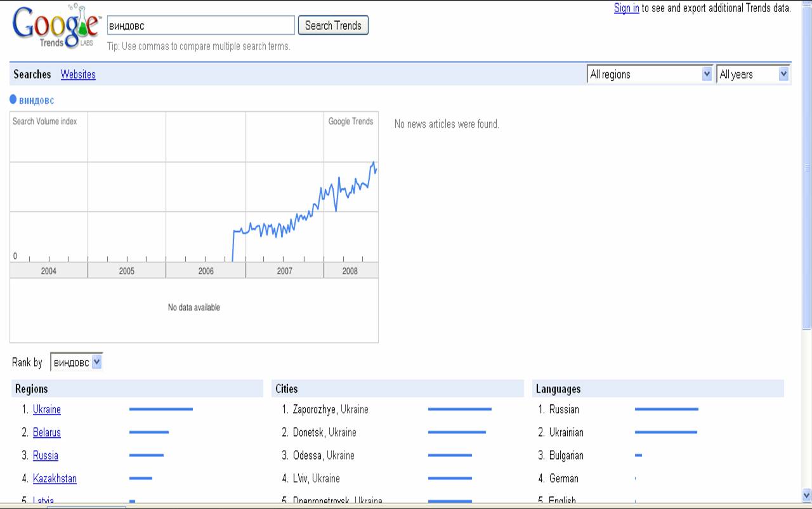Click the 2007 label on chart axis
This screenshot has width=812, height=509.
[284, 271]
